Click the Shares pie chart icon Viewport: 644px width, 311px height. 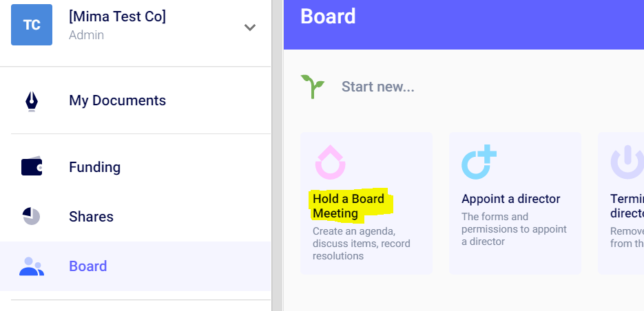click(32, 217)
